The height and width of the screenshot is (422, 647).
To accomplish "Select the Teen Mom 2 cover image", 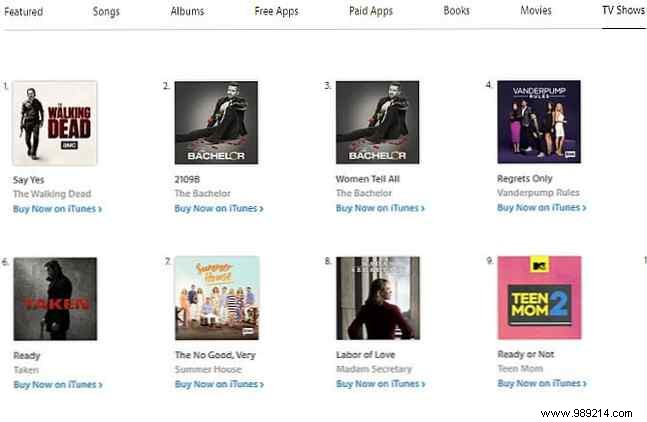I will [x=539, y=298].
